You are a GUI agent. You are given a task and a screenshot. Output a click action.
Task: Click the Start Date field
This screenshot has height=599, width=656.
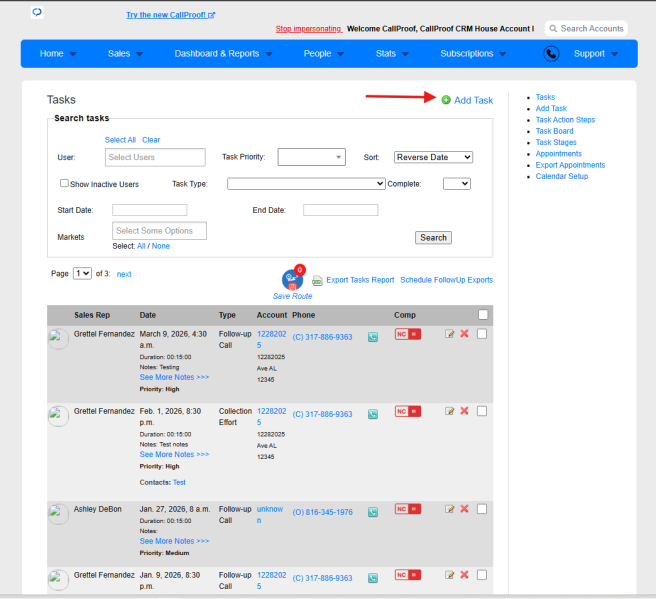[149, 210]
